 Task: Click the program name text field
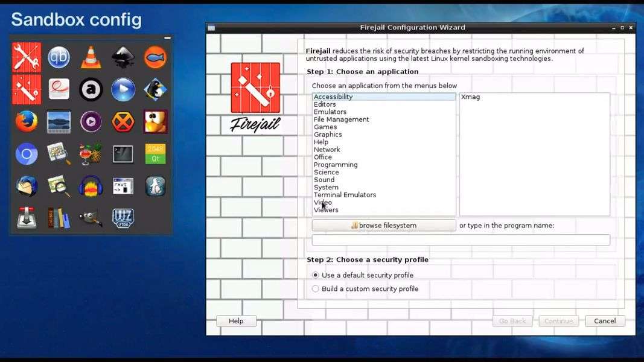(461, 240)
